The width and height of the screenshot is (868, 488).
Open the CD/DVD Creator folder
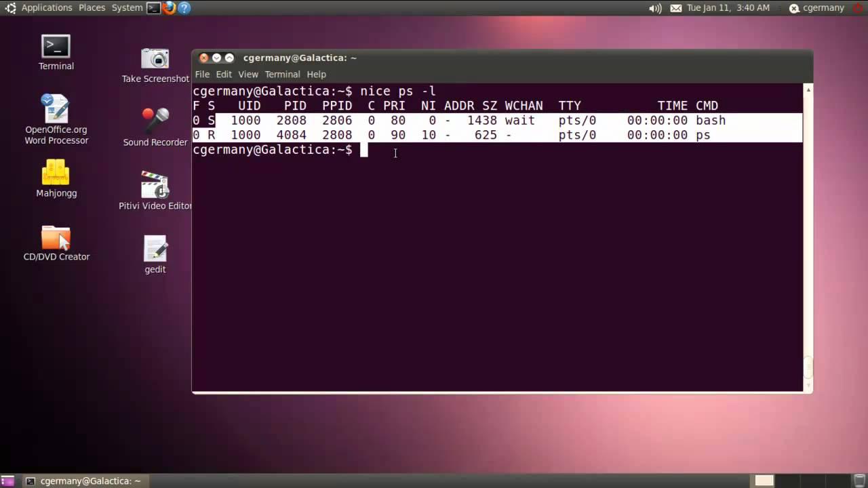56,239
